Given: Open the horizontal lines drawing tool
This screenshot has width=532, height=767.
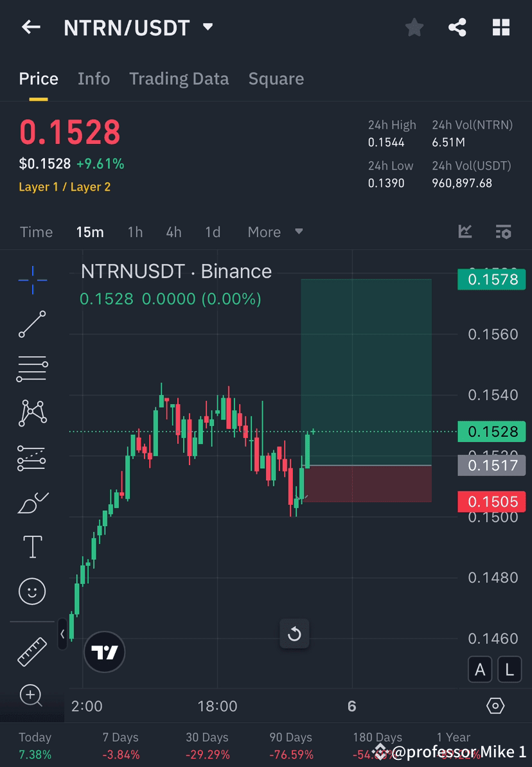Looking at the screenshot, I should [x=32, y=369].
